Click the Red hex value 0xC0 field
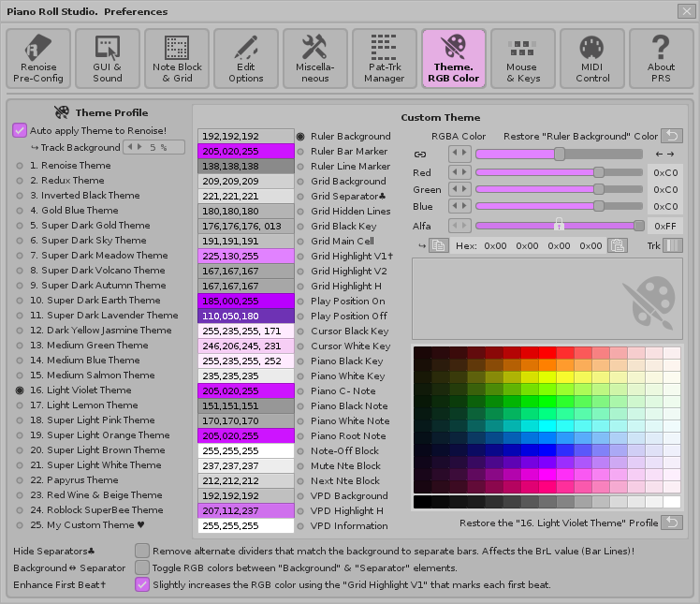The width and height of the screenshot is (700, 604). click(665, 172)
